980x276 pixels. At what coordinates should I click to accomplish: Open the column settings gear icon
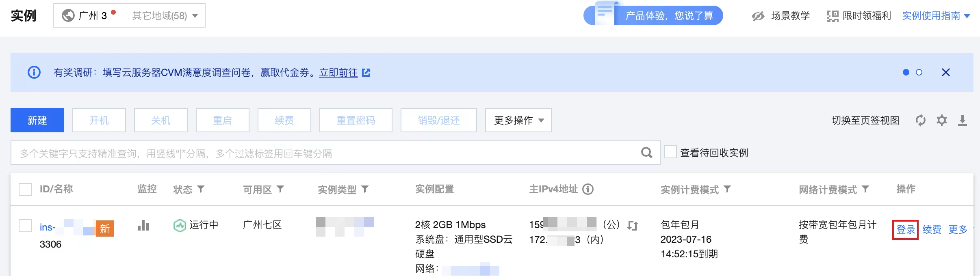click(941, 120)
